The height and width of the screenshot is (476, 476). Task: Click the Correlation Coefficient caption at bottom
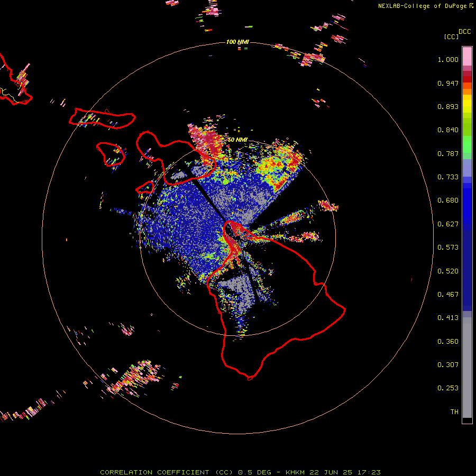click(240, 472)
